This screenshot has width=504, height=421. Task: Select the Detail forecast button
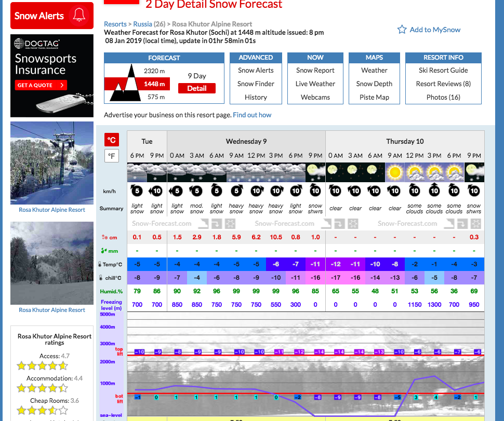[x=197, y=88]
